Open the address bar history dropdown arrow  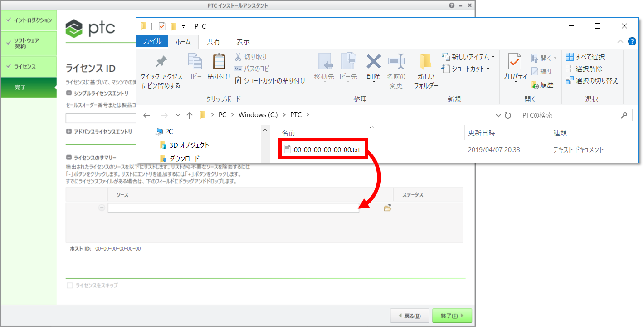(498, 115)
